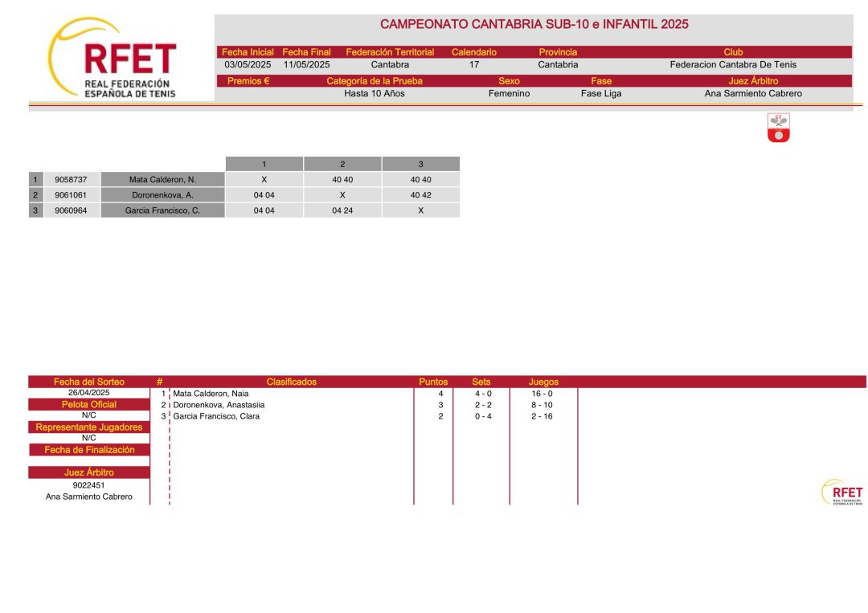Click player Mata Calderon, N.
868x613 pixels.
162,179
